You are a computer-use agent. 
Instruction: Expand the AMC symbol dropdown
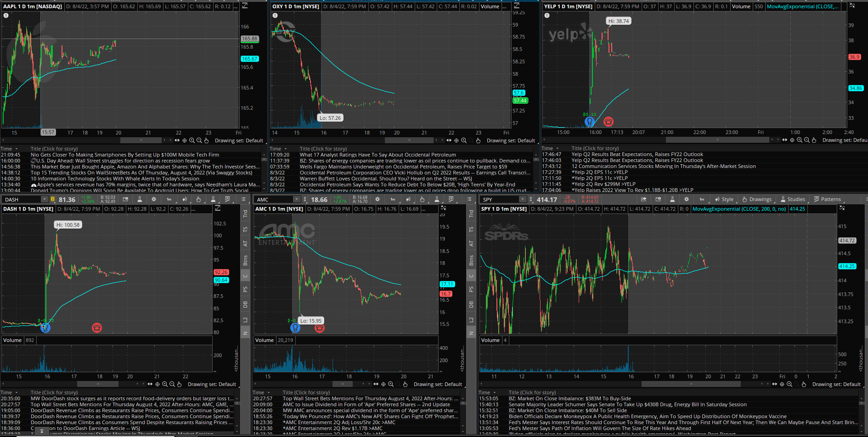pyautogui.click(x=297, y=199)
